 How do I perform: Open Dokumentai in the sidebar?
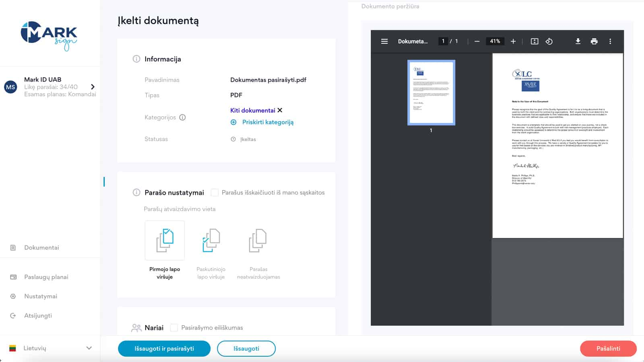(x=41, y=248)
